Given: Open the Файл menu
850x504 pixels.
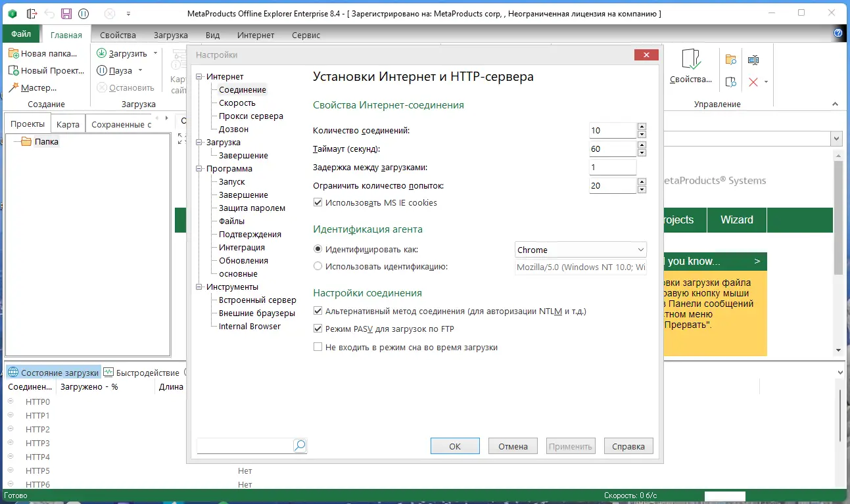Looking at the screenshot, I should click(x=21, y=34).
